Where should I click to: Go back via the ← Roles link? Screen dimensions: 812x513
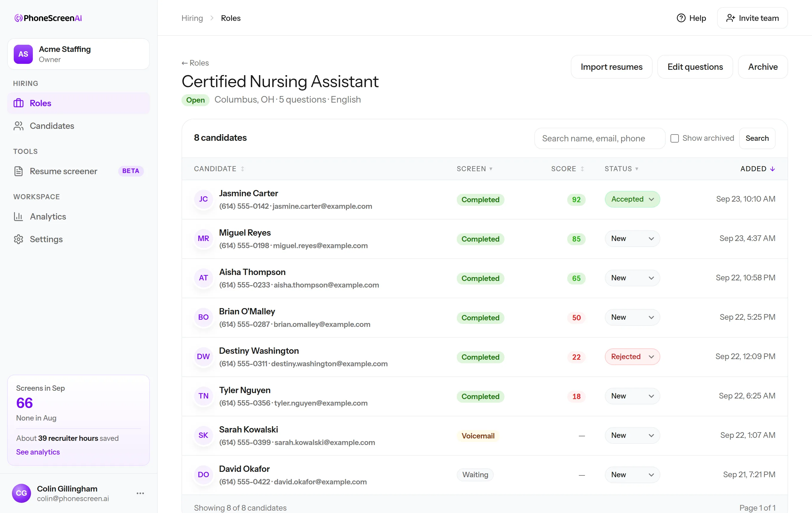(x=195, y=63)
